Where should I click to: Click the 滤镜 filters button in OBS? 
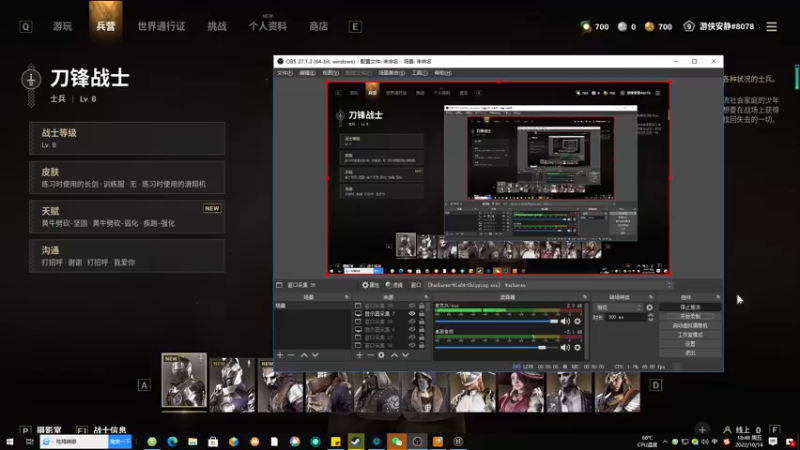pyautogui.click(x=394, y=285)
